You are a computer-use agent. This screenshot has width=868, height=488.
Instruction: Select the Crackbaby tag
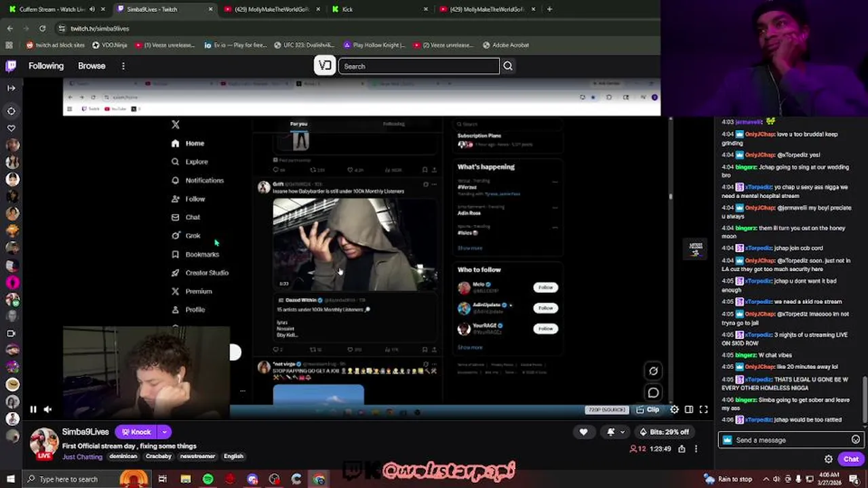point(159,456)
